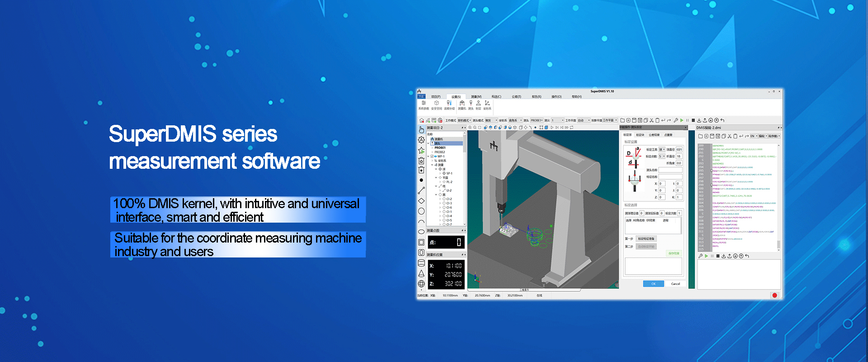
Task: Click the loop repeat icon in 3D view toolbar
Action: (x=572, y=128)
